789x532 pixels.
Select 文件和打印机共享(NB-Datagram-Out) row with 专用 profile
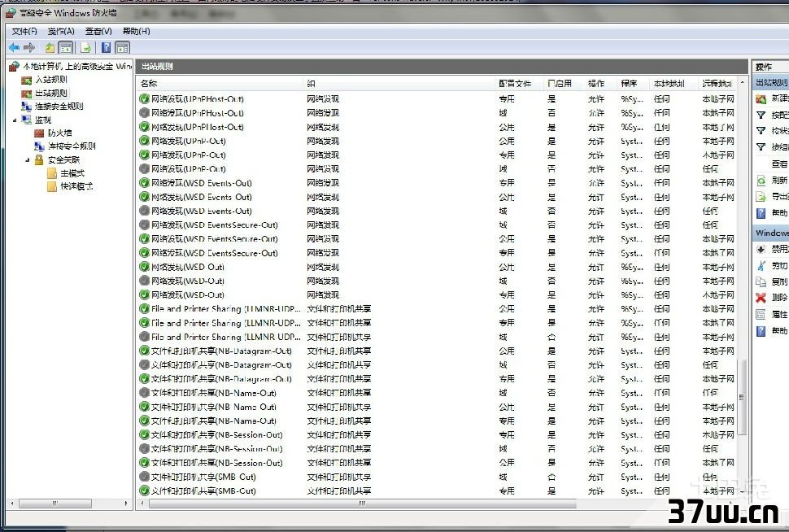click(x=437, y=379)
